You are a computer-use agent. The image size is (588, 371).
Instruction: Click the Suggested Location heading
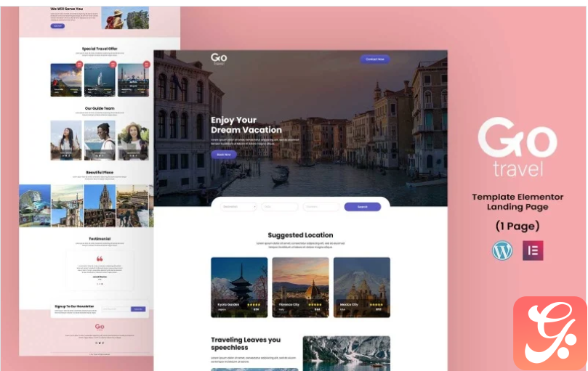(x=300, y=235)
